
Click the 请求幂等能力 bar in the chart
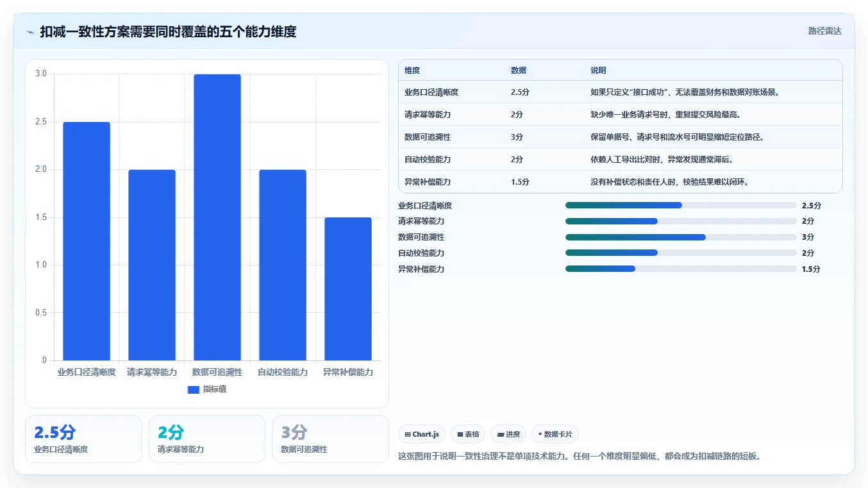[152, 265]
